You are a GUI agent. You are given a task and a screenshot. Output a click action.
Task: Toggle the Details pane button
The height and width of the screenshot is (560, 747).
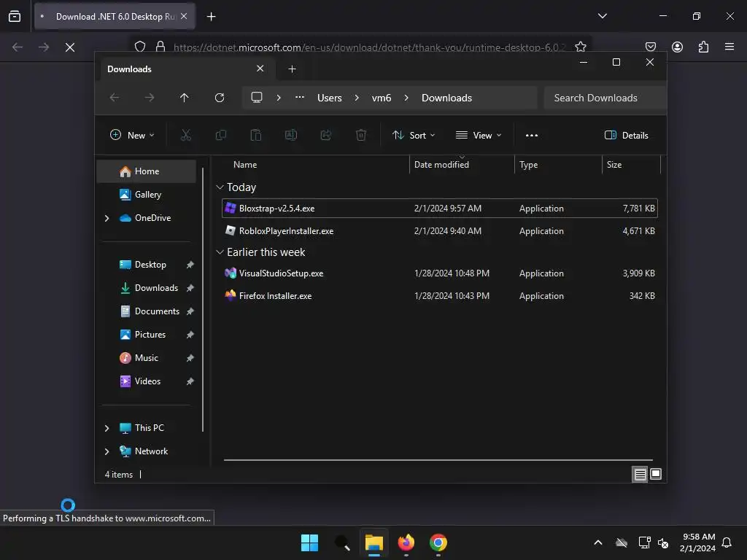[x=626, y=135]
